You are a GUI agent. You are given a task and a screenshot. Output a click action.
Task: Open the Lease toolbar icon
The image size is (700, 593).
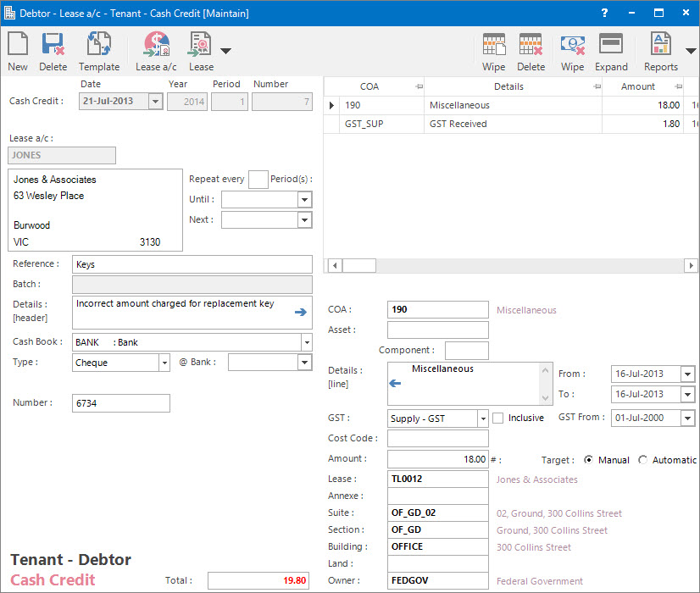click(201, 52)
